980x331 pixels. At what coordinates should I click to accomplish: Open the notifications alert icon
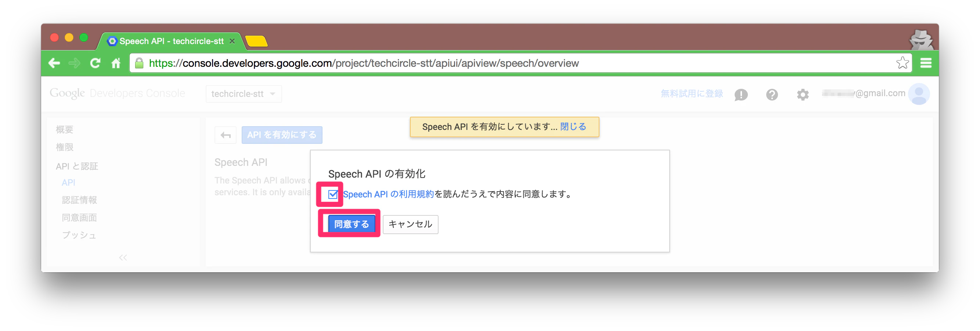point(741,94)
